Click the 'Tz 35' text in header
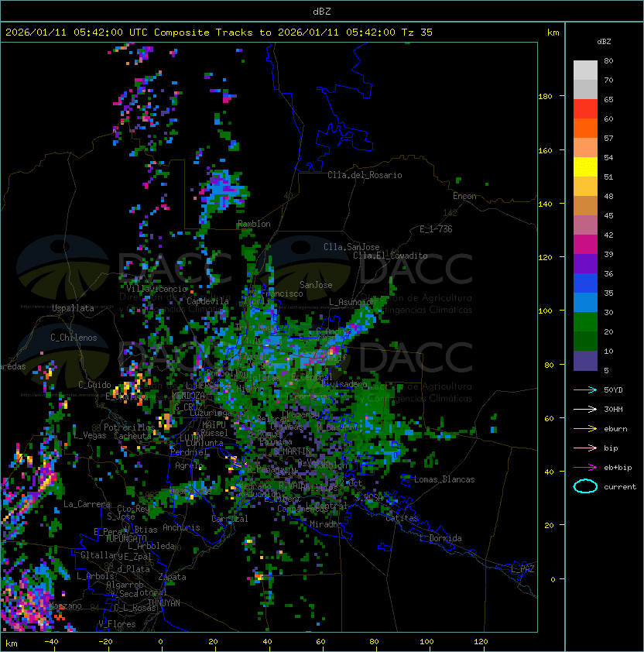The height and width of the screenshot is (652, 644). 417,33
